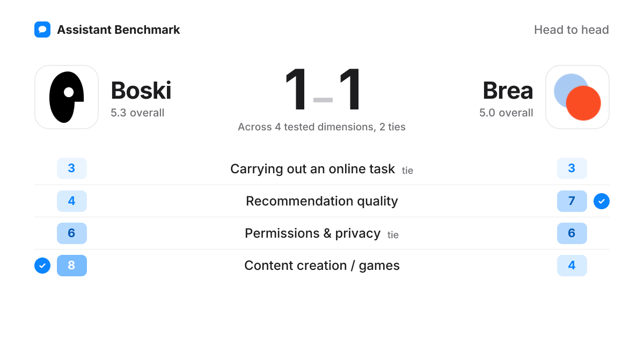
Task: Open the Brea app icon
Action: point(577,97)
